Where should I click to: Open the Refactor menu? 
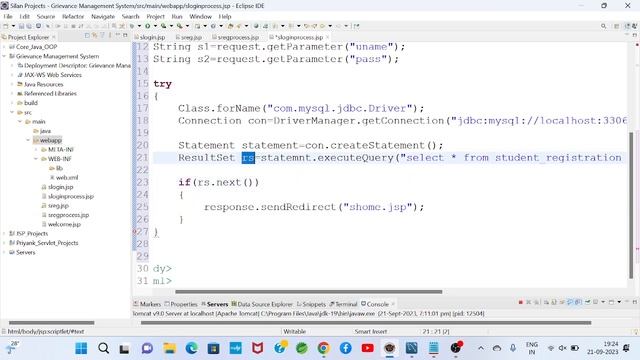click(x=73, y=16)
